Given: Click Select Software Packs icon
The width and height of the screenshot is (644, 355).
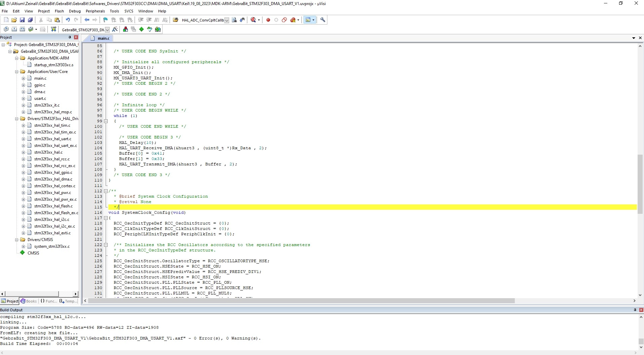Looking at the screenshot, I should click(x=150, y=29).
